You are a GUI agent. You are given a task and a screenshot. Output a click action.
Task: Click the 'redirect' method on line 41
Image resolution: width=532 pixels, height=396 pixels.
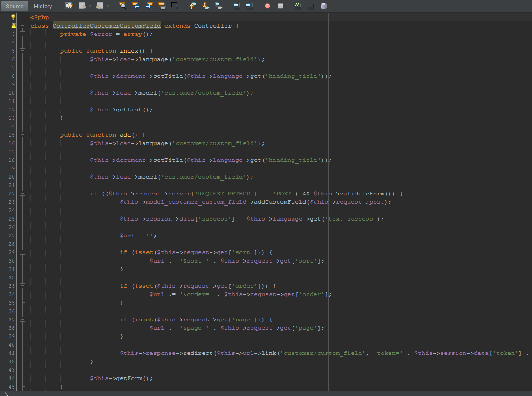pyautogui.click(x=198, y=353)
